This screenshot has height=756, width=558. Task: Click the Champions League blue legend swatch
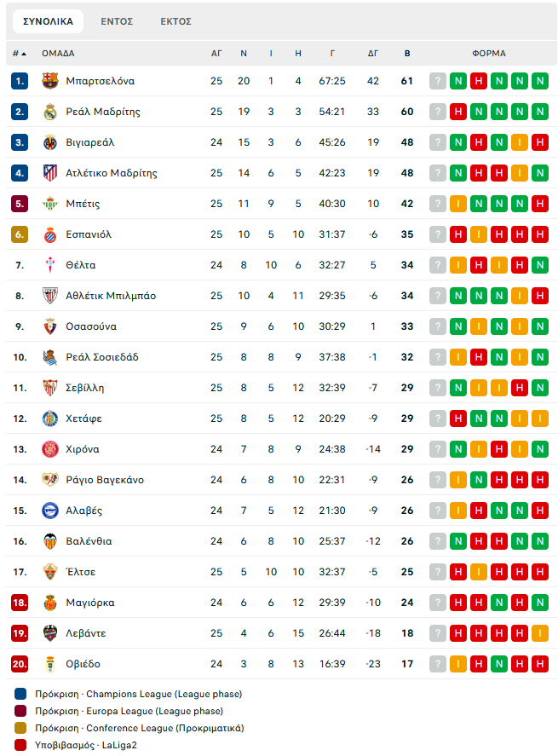click(20, 695)
